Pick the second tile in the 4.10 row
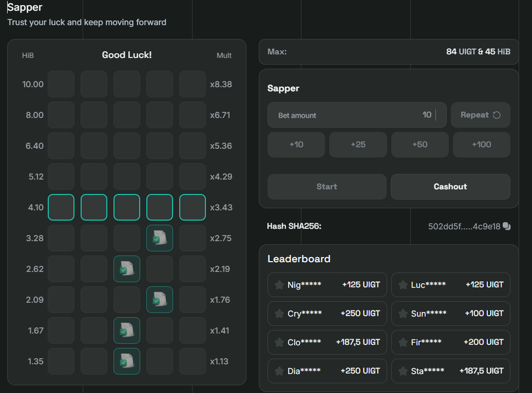Screen dimensions: 532x393 (x=94, y=207)
